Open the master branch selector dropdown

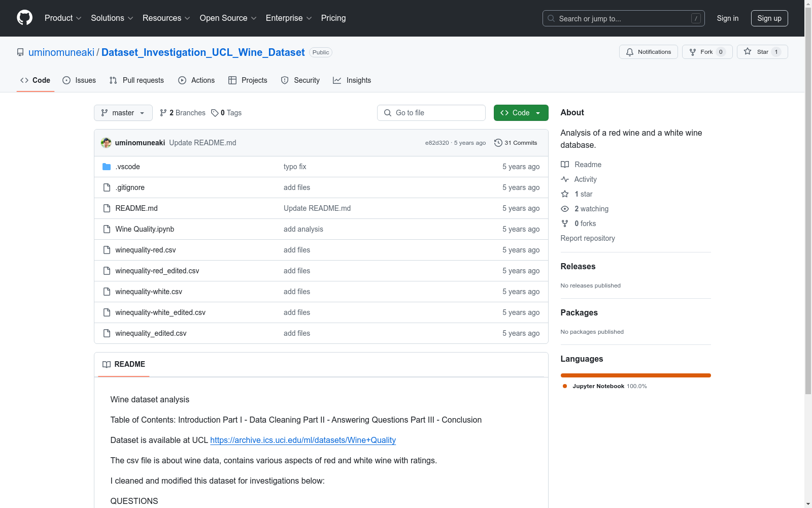pyautogui.click(x=123, y=113)
